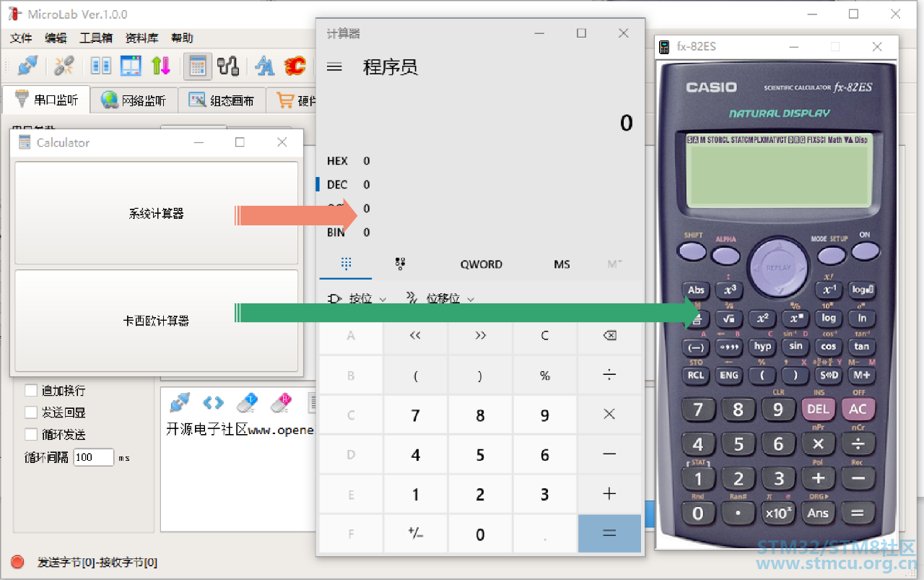
Task: Click the multiply key in Windows calculator
Action: (x=609, y=415)
